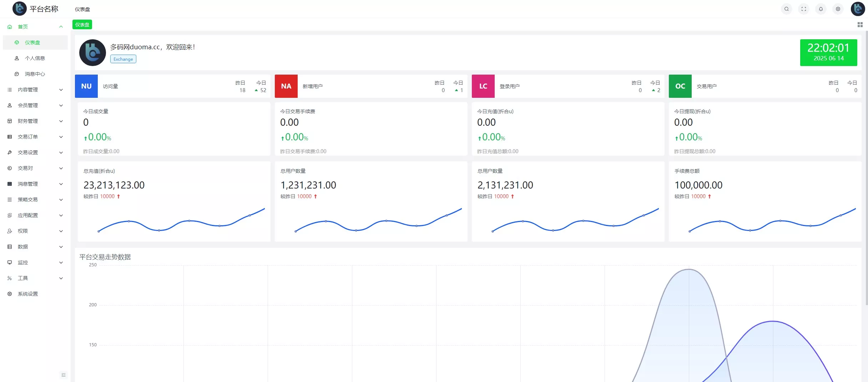Expand the 财务管理 chevron
Image resolution: width=868 pixels, height=382 pixels.
[x=61, y=121]
